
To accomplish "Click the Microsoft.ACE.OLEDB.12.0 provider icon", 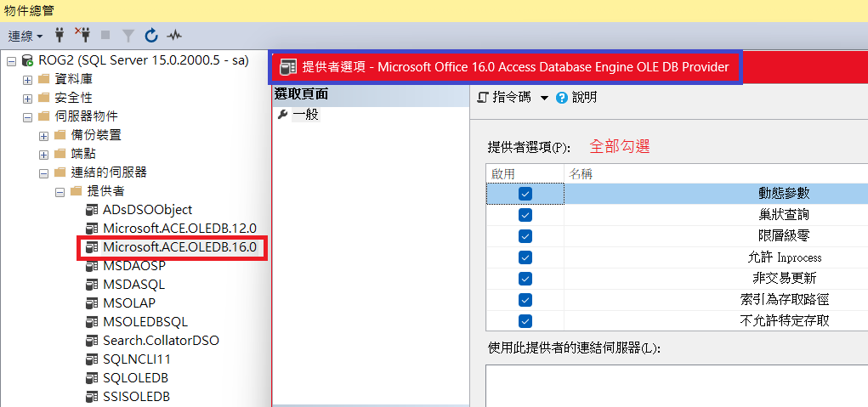I will pyautogui.click(x=92, y=229).
